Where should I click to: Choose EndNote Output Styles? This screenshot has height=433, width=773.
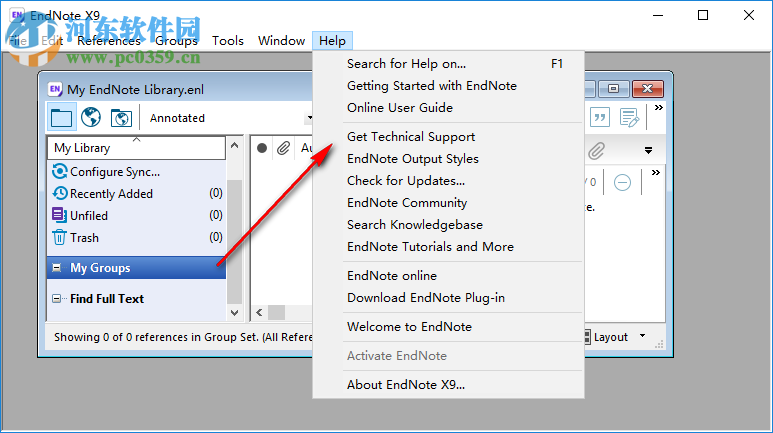point(449,159)
